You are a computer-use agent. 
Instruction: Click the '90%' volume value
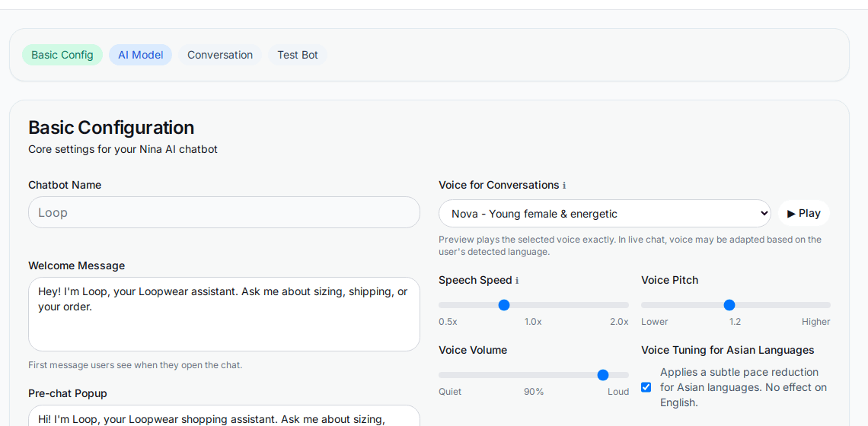[534, 392]
